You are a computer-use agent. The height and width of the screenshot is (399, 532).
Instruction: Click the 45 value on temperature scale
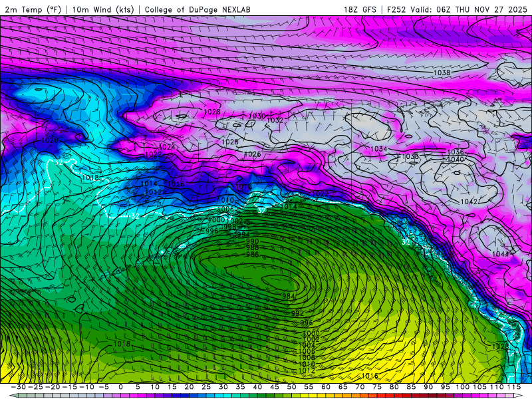point(275,387)
